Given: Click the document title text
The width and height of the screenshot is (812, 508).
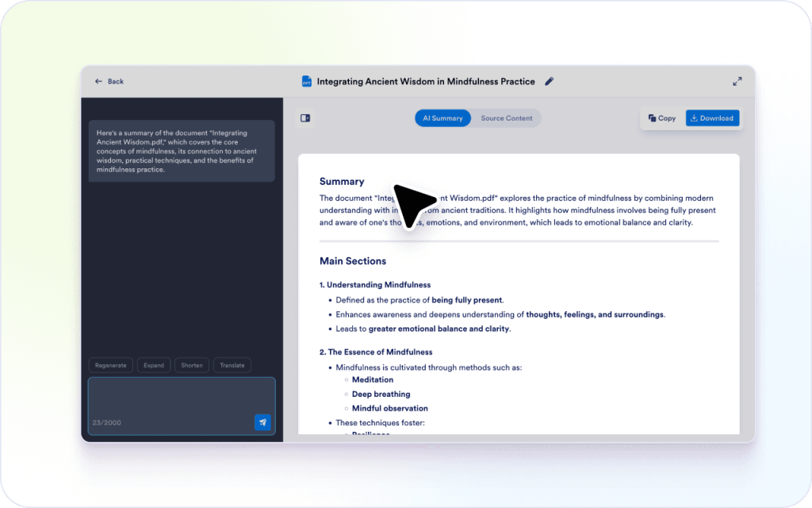Looking at the screenshot, I should click(426, 81).
